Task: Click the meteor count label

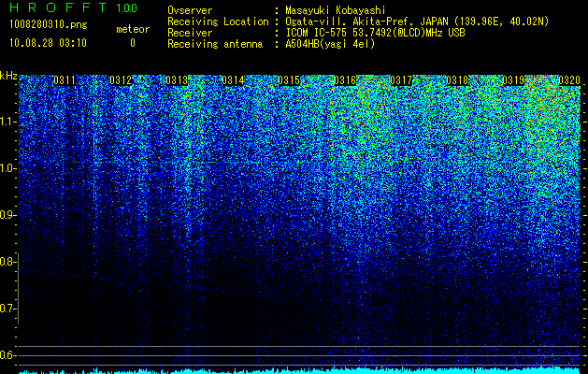Action: tap(133, 29)
